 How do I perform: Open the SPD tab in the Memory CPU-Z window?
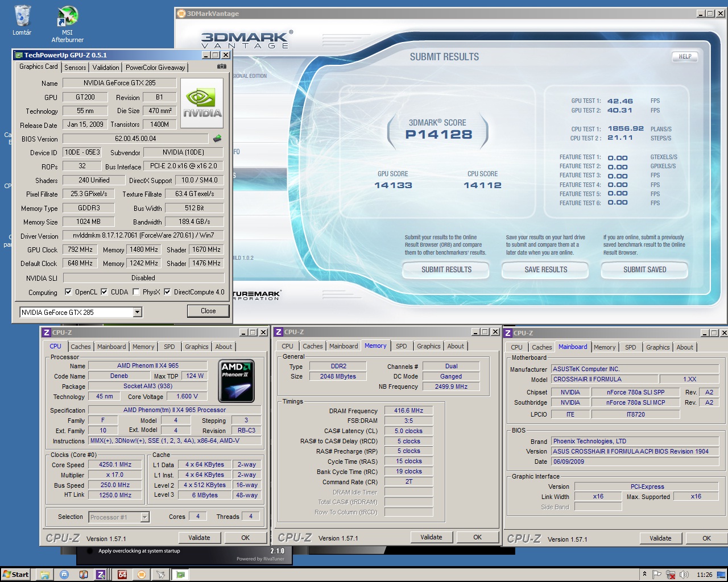click(x=402, y=346)
